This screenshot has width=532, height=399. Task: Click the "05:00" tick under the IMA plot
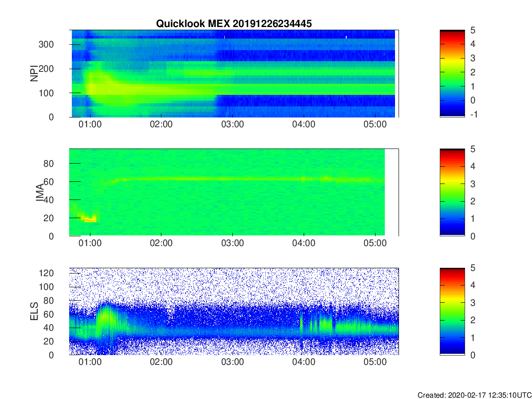(376, 243)
